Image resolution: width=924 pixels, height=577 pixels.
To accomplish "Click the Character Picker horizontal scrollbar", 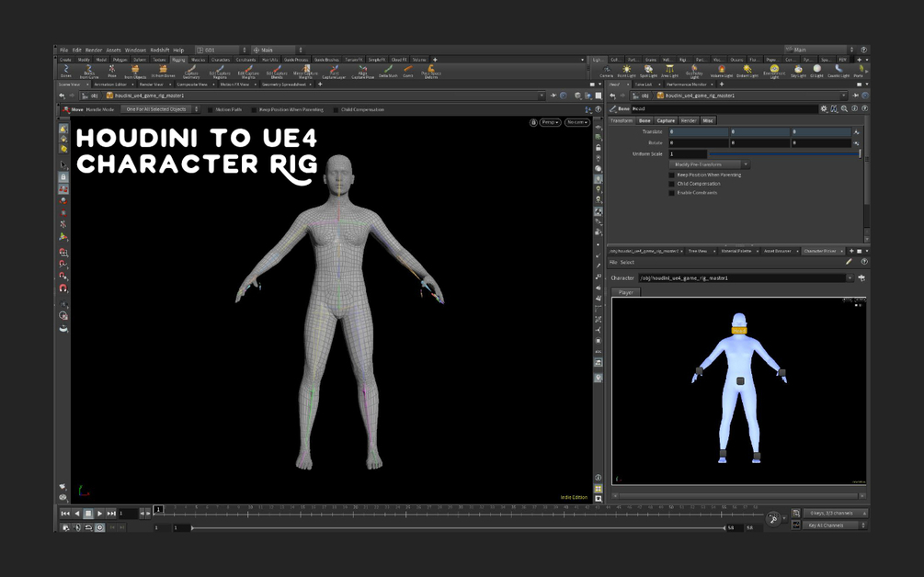I will click(x=738, y=496).
